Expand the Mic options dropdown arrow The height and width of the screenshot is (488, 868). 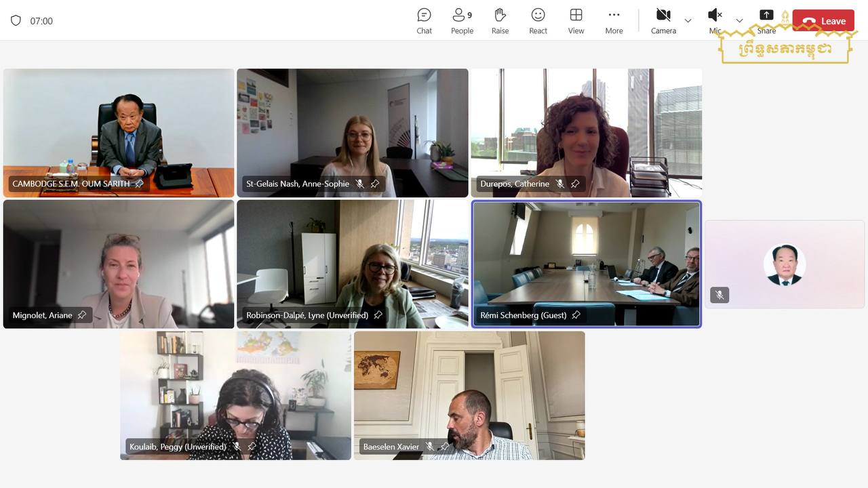(739, 21)
